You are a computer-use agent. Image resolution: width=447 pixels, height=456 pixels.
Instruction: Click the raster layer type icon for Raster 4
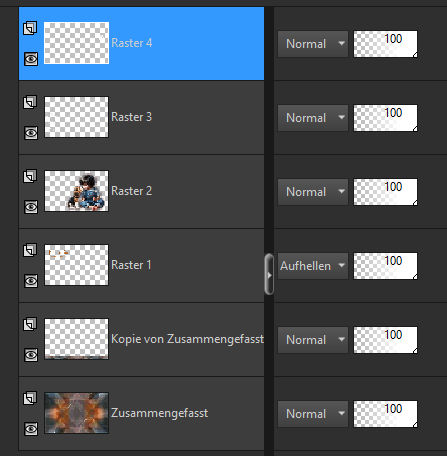(x=30, y=28)
